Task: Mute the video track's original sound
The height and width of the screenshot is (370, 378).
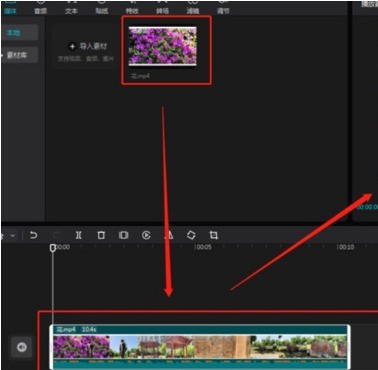Action: pos(22,347)
